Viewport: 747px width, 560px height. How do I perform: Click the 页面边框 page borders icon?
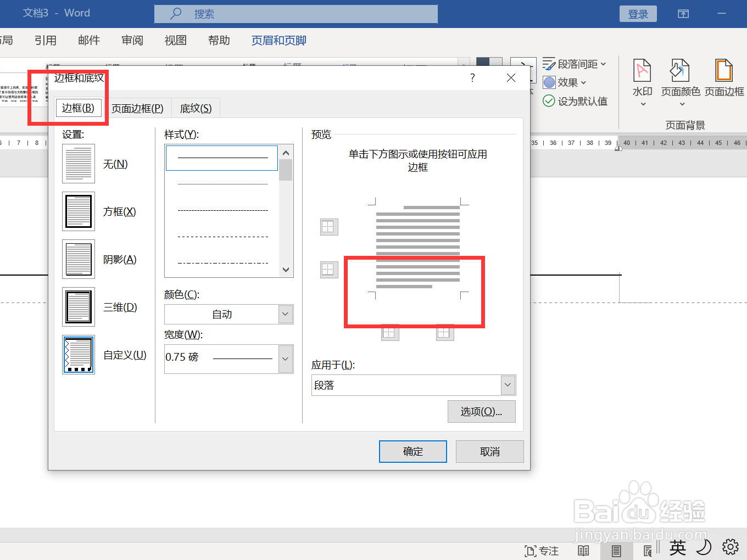pyautogui.click(x=724, y=78)
